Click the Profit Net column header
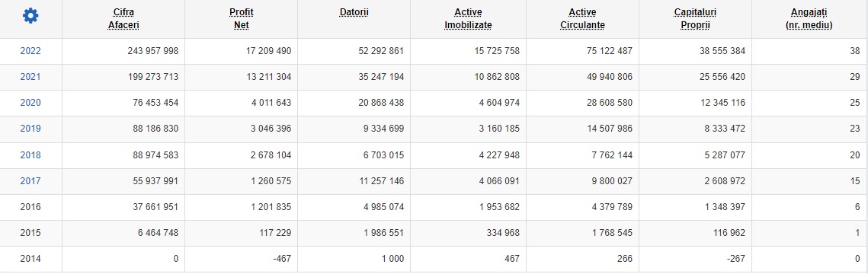 pyautogui.click(x=242, y=18)
